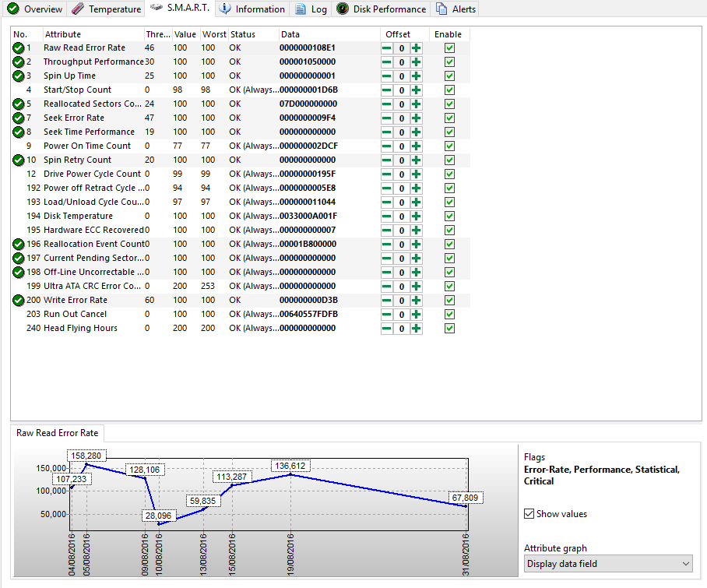Toggle Enable checkbox for Head Flying Hours
Screen dimensions: 707x588
[449, 328]
